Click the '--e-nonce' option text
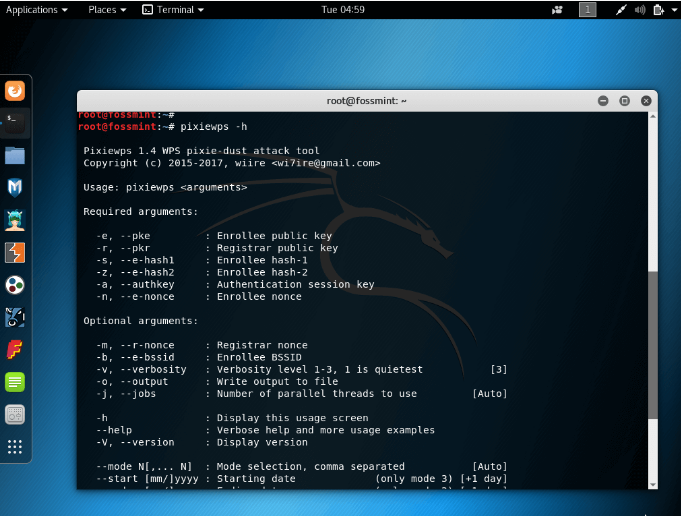The image size is (681, 516). point(147,297)
